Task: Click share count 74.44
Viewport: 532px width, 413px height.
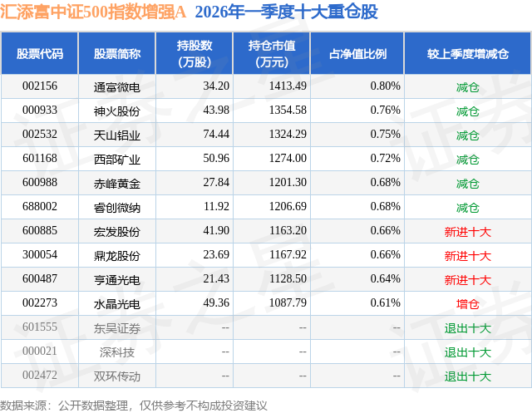Action: tap(216, 135)
